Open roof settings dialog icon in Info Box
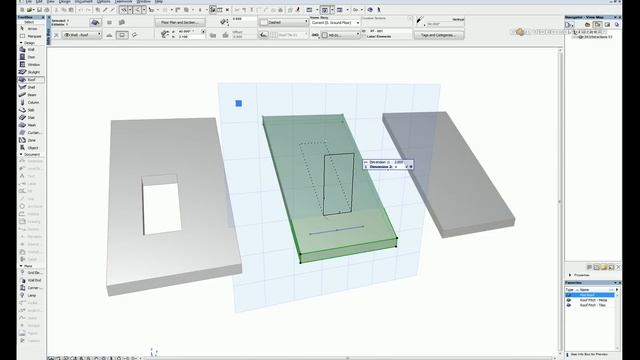 point(96,22)
